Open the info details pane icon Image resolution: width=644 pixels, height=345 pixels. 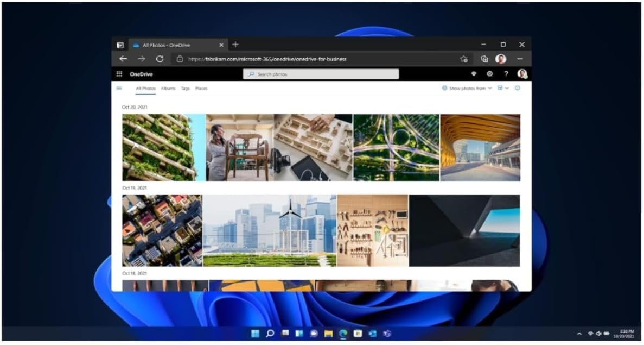click(x=517, y=88)
